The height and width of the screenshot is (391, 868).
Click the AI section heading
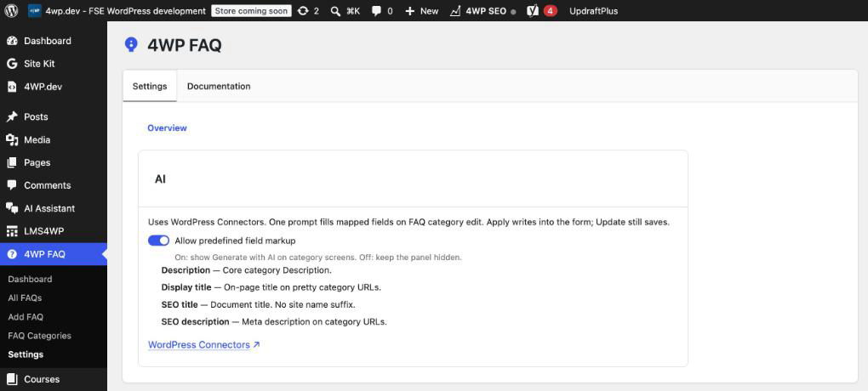(161, 179)
